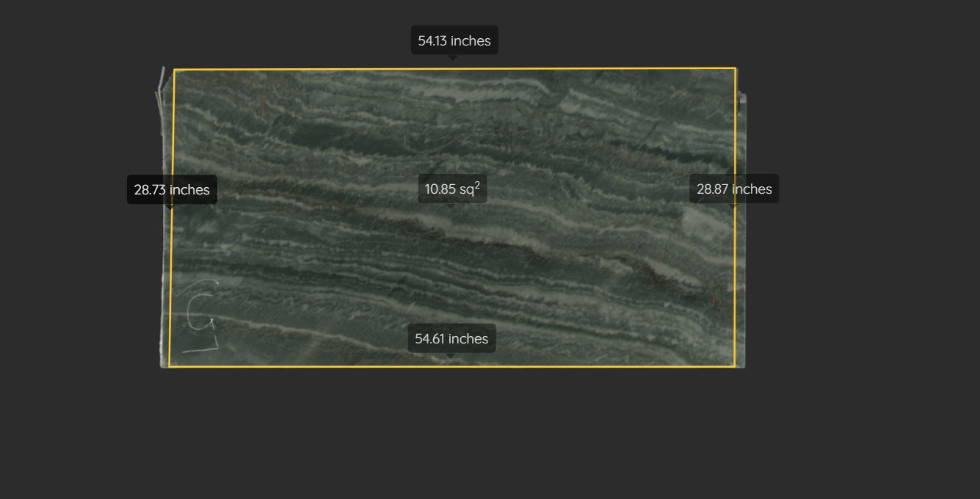Click the 10.85 sq area label
The image size is (980, 499).
(452, 189)
